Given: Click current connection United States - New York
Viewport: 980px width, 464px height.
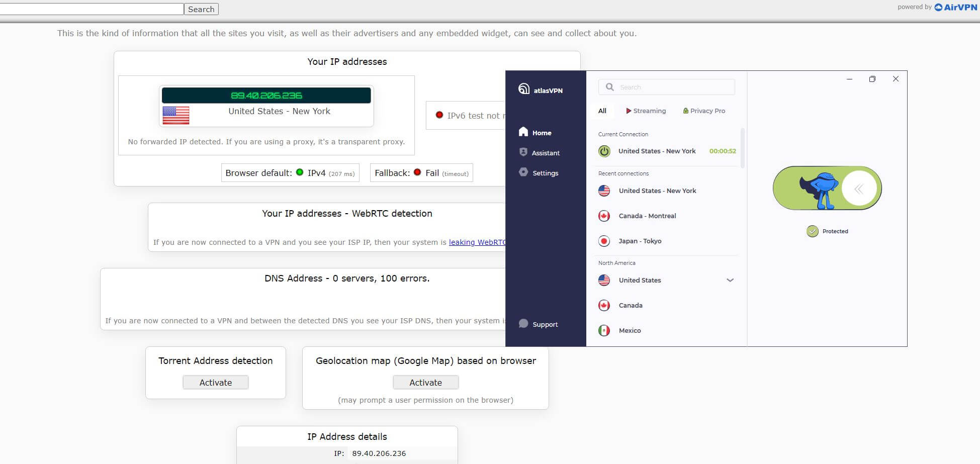Looking at the screenshot, I should [657, 151].
